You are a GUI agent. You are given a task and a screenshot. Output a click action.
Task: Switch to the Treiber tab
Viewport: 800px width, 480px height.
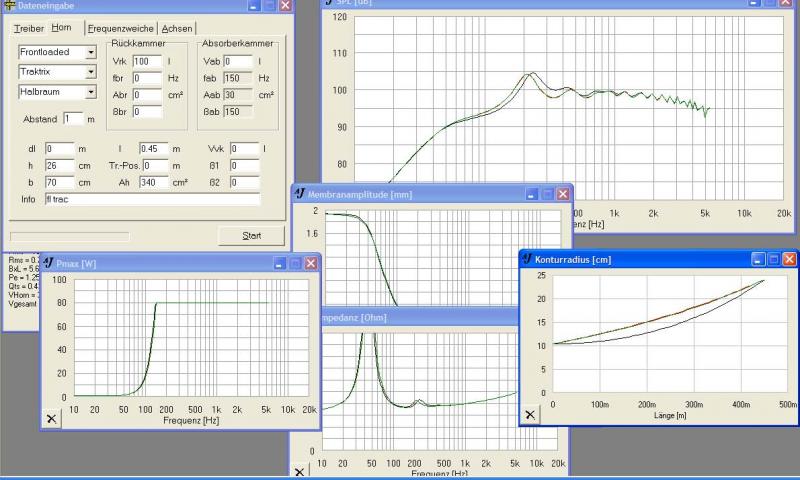click(29, 28)
